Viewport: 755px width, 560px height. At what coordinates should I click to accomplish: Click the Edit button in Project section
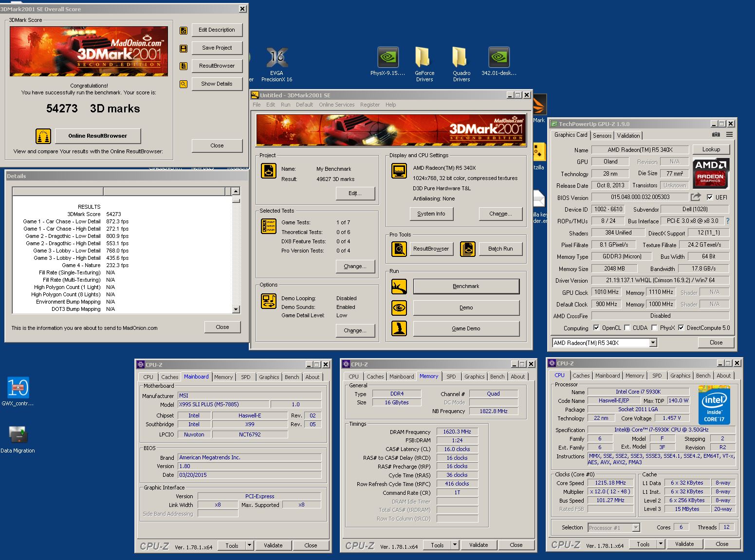(355, 193)
